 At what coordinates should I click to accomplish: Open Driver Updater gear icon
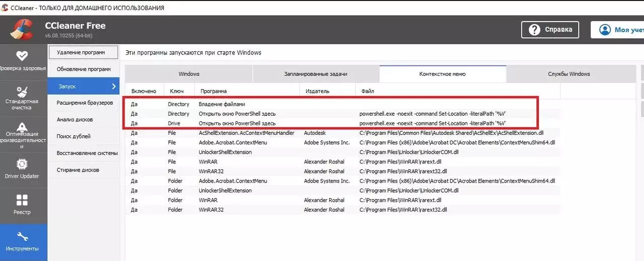coord(22,164)
